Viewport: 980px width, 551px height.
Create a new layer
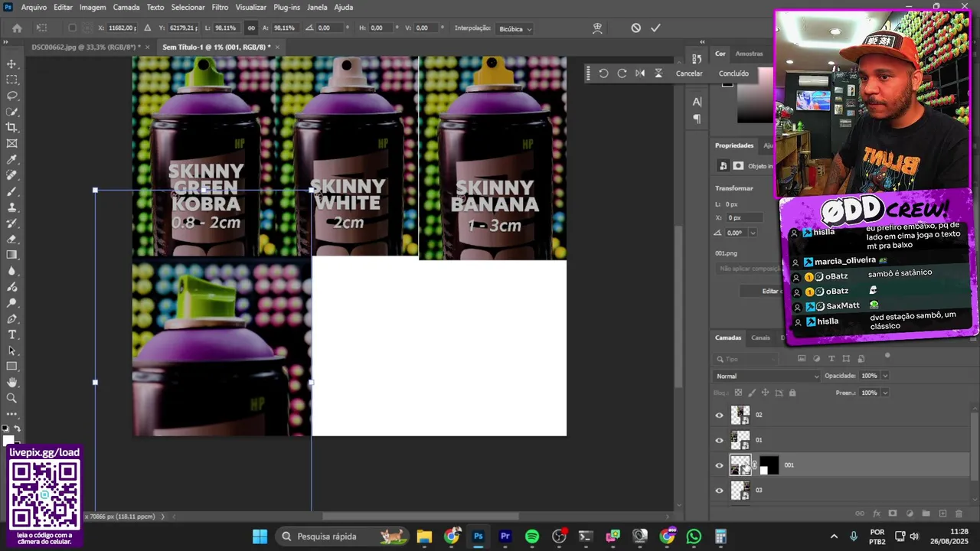[942, 514]
